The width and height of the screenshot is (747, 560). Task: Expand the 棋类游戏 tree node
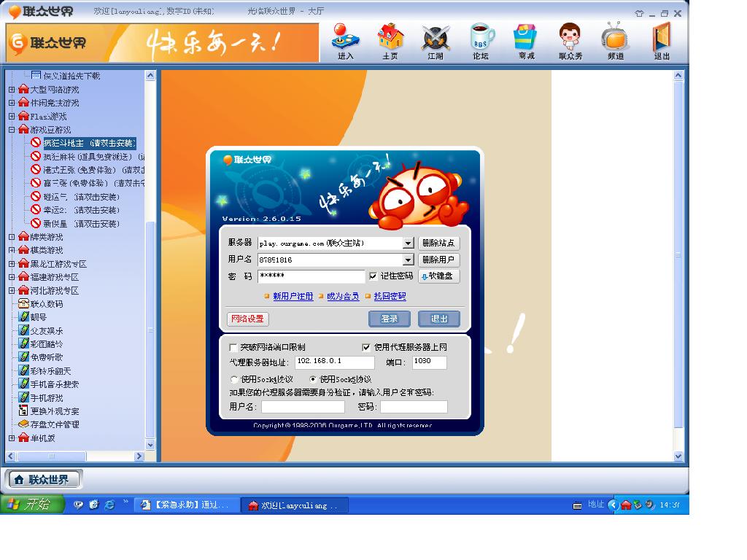12,250
